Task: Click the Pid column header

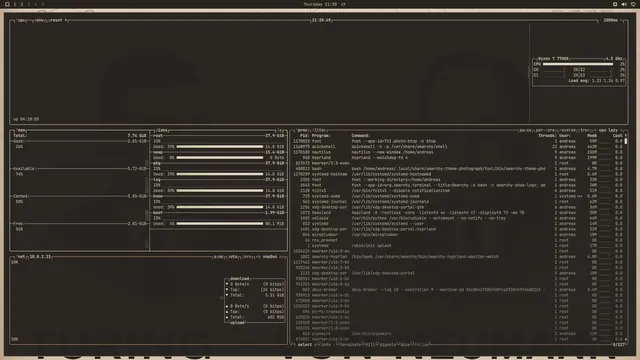Action: coord(304,136)
